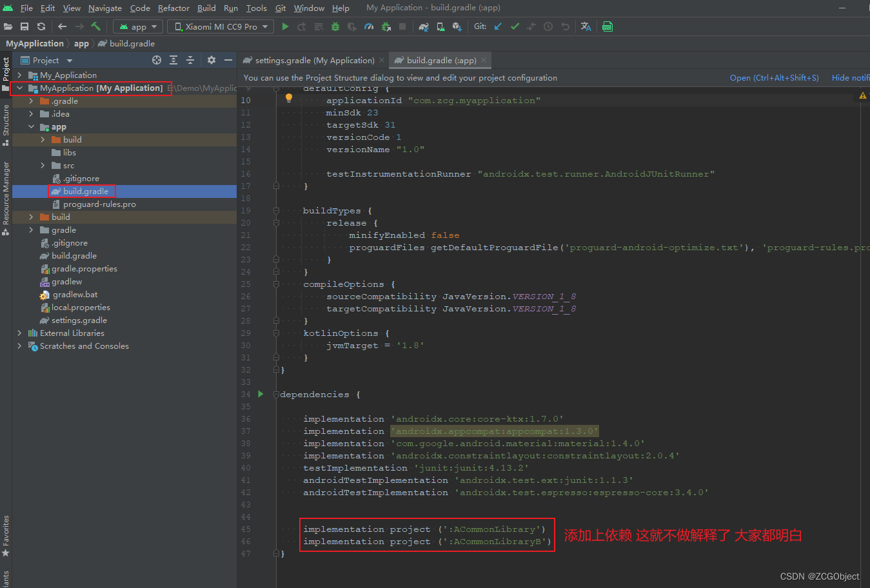
Task: Open the Profiler icon in the toolbar
Action: (368, 26)
